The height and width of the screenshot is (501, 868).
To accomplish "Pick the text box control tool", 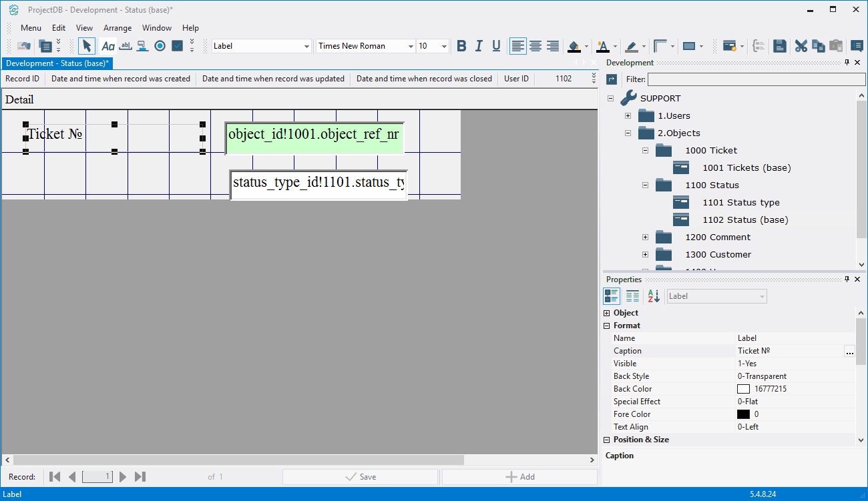I will [x=125, y=46].
